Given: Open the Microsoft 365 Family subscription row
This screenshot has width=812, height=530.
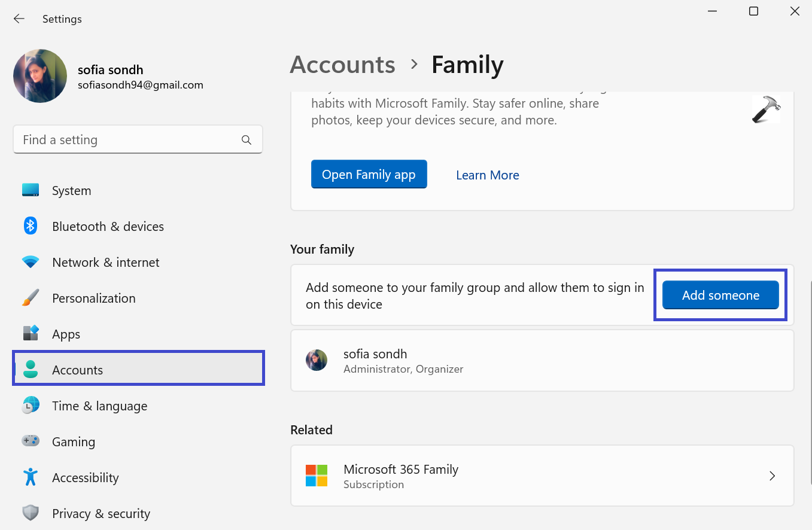Looking at the screenshot, I should click(x=542, y=476).
